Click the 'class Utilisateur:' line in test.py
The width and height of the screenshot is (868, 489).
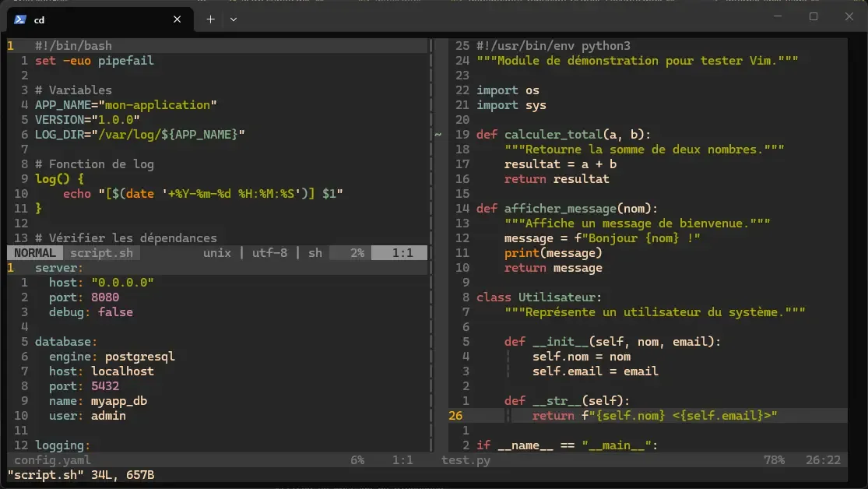[539, 297]
